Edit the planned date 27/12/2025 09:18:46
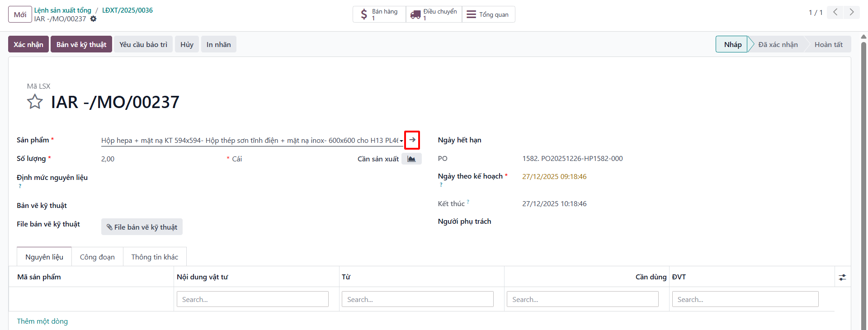This screenshot has width=868, height=330. pyautogui.click(x=554, y=177)
